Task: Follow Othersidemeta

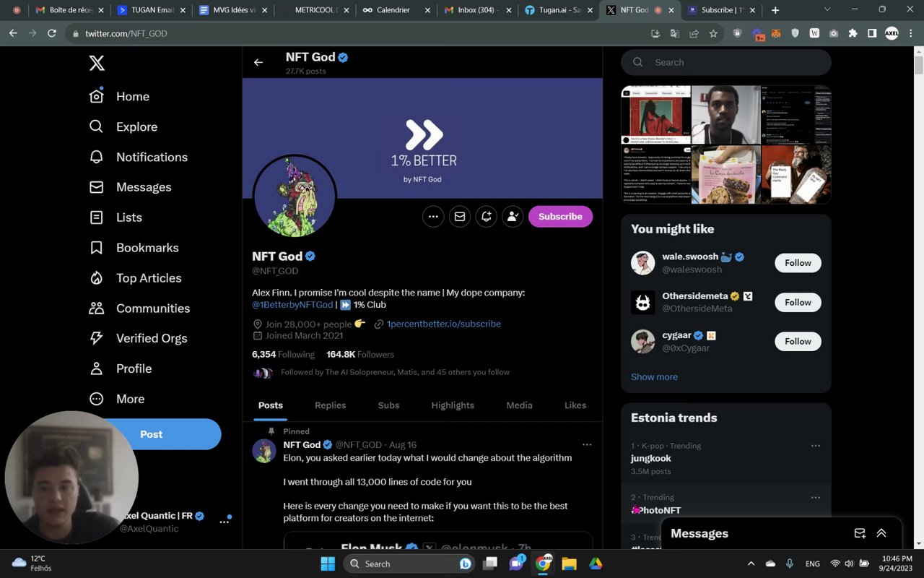Action: pos(798,302)
